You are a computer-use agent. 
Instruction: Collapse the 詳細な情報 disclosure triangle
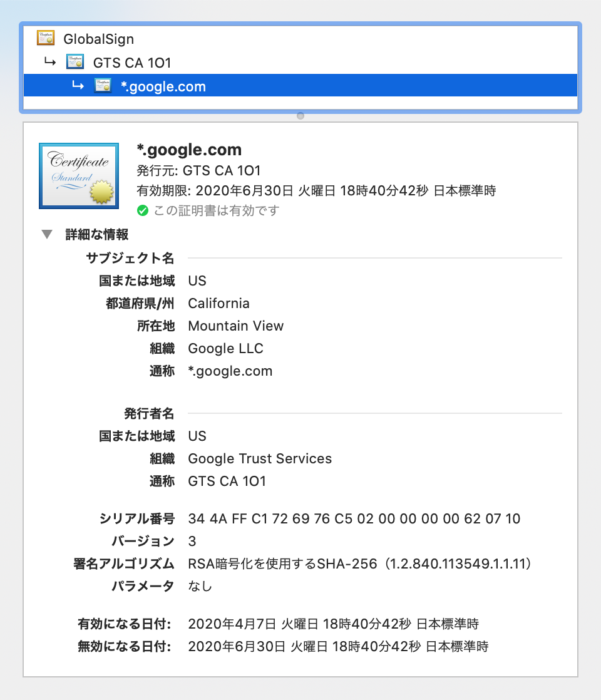(47, 234)
